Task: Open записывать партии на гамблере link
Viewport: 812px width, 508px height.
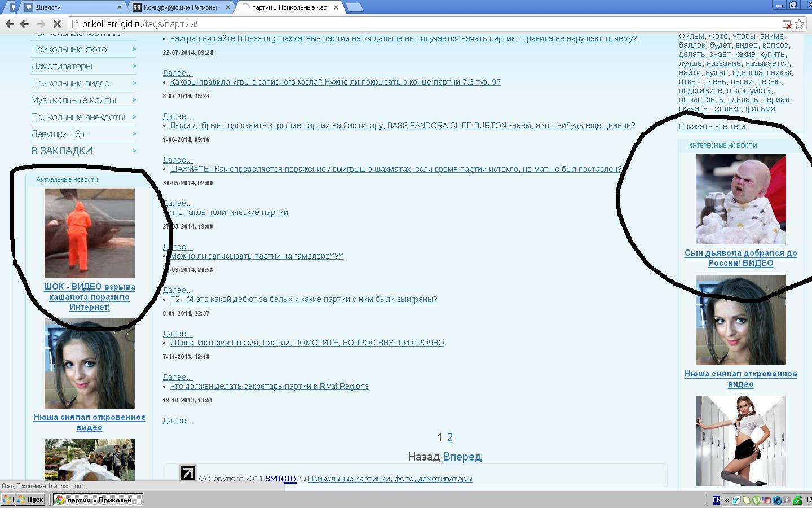Action: (257, 256)
